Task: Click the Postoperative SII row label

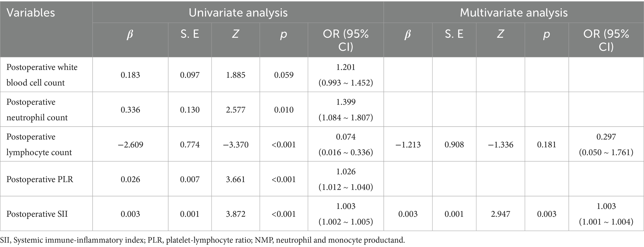Action: 37,214
